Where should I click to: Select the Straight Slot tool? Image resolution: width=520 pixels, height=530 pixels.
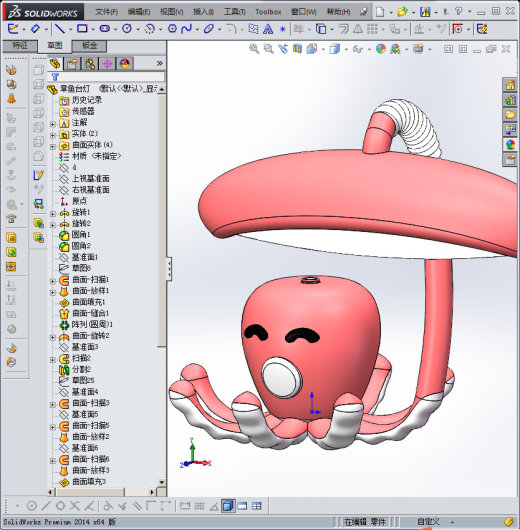coord(105,29)
